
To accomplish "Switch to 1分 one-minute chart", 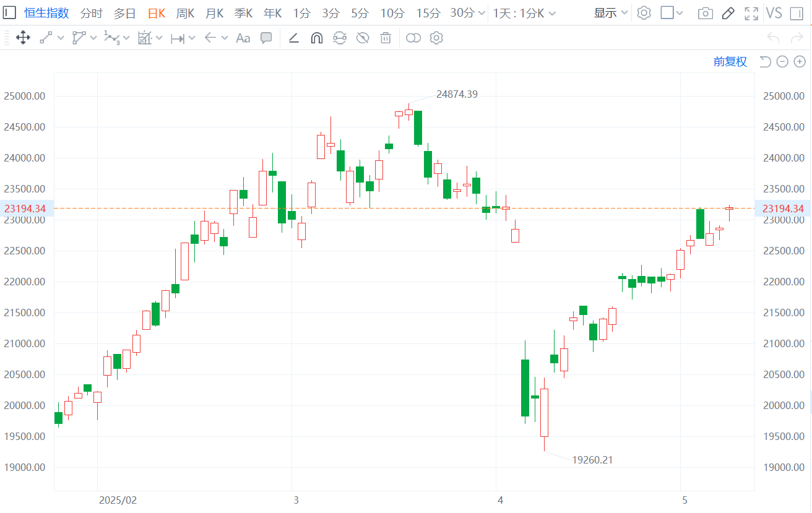I will tap(302, 13).
